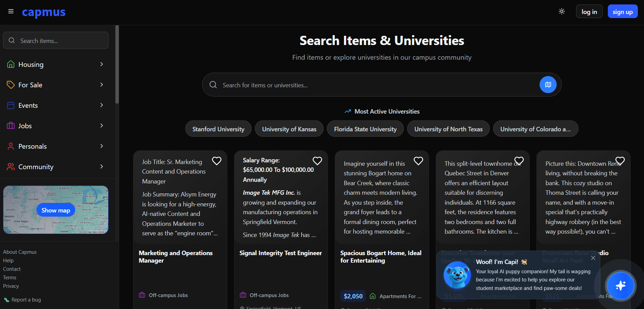Click the $2,050 price tag
This screenshot has height=309, width=644.
pyautogui.click(x=353, y=296)
